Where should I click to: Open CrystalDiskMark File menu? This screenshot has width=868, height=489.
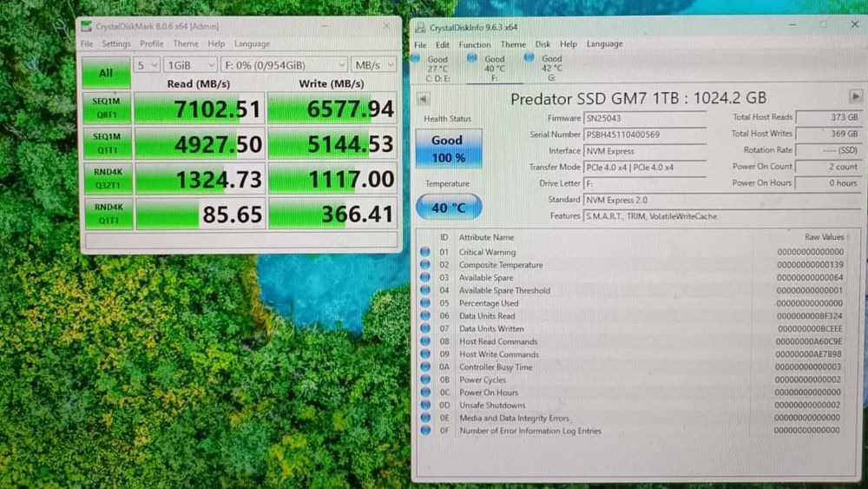[87, 43]
